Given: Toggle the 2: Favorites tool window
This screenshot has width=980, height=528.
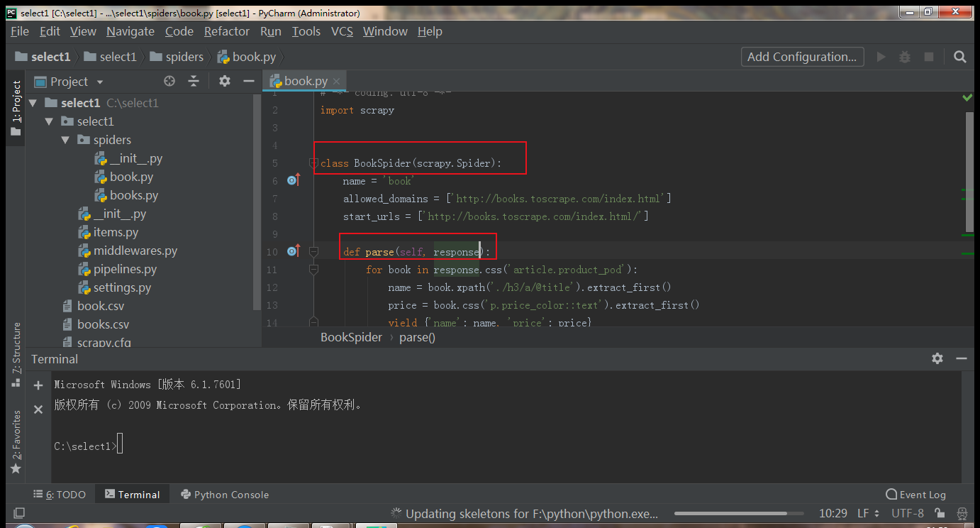Looking at the screenshot, I should coord(16,441).
